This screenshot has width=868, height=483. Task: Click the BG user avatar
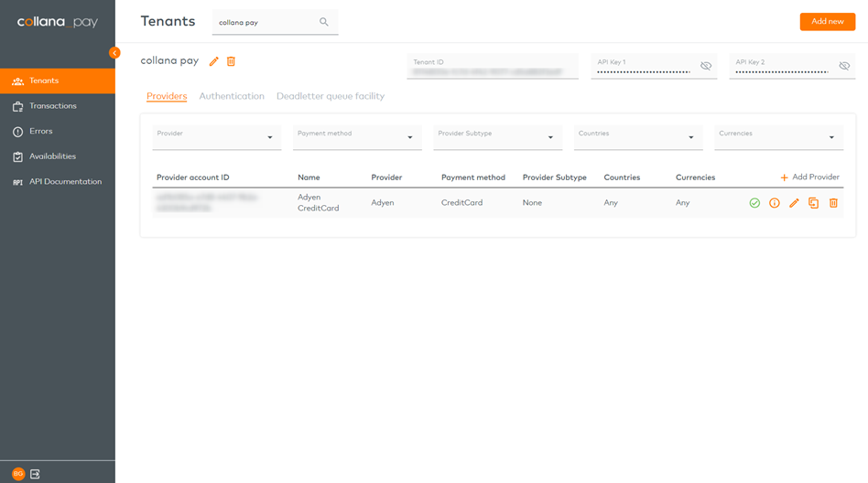coord(18,474)
